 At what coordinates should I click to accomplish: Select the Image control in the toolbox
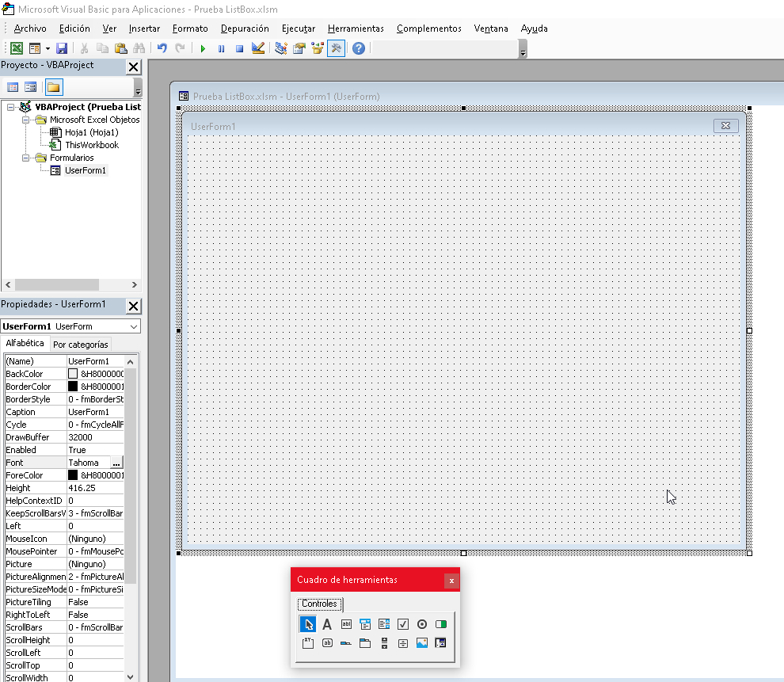click(422, 643)
